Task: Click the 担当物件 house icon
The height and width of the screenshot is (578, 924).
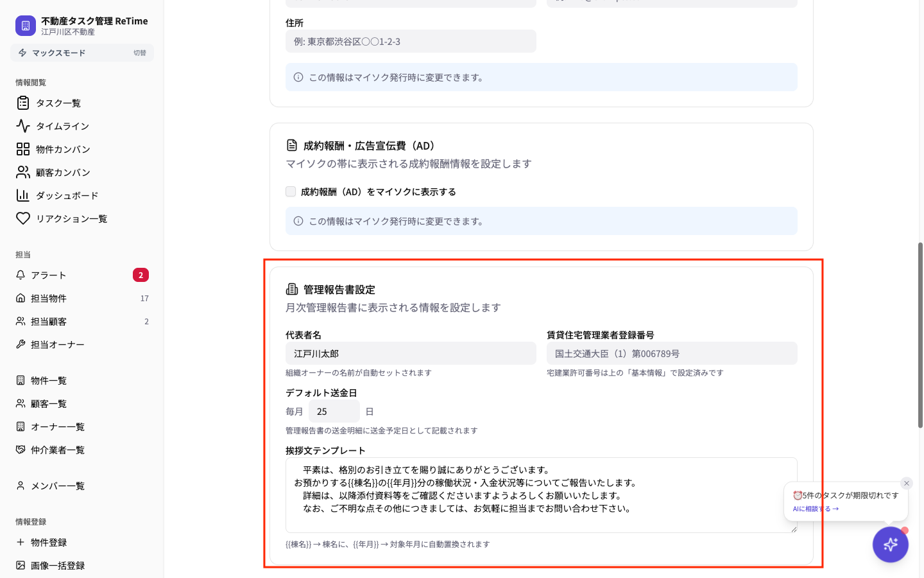Action: coord(21,298)
